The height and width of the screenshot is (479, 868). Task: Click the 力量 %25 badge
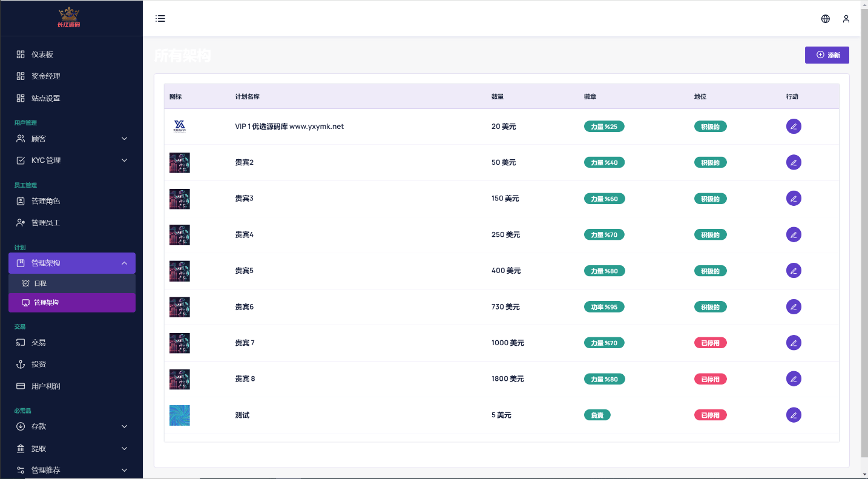604,127
